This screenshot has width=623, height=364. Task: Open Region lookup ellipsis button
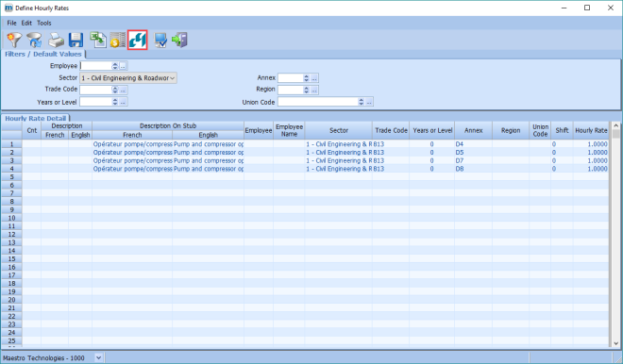click(x=314, y=91)
